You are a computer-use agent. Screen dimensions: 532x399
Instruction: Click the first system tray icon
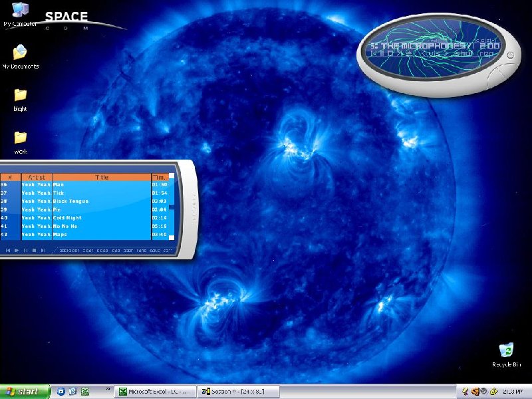pos(465,392)
